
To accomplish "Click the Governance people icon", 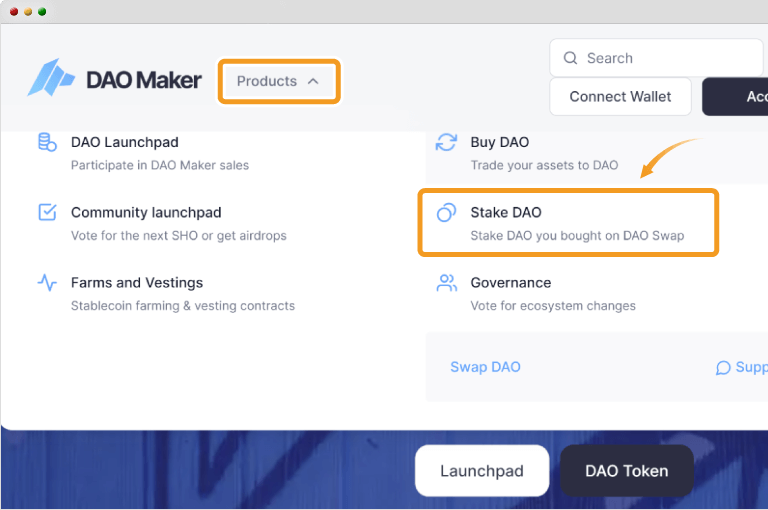I will click(446, 283).
